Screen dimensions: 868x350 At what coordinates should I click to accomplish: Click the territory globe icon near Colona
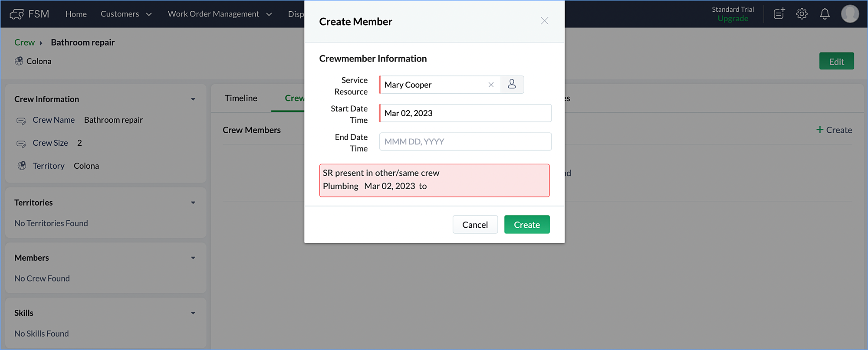point(19,61)
